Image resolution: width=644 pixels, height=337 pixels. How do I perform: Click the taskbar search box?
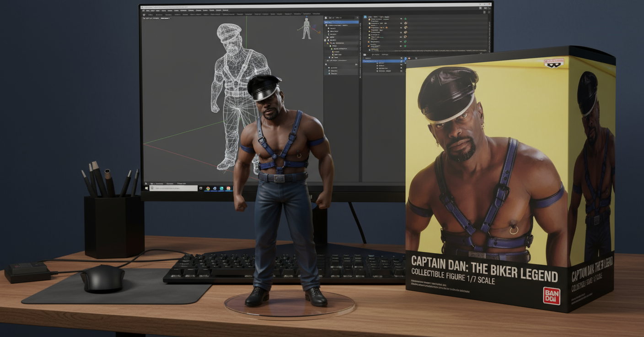pos(173,188)
